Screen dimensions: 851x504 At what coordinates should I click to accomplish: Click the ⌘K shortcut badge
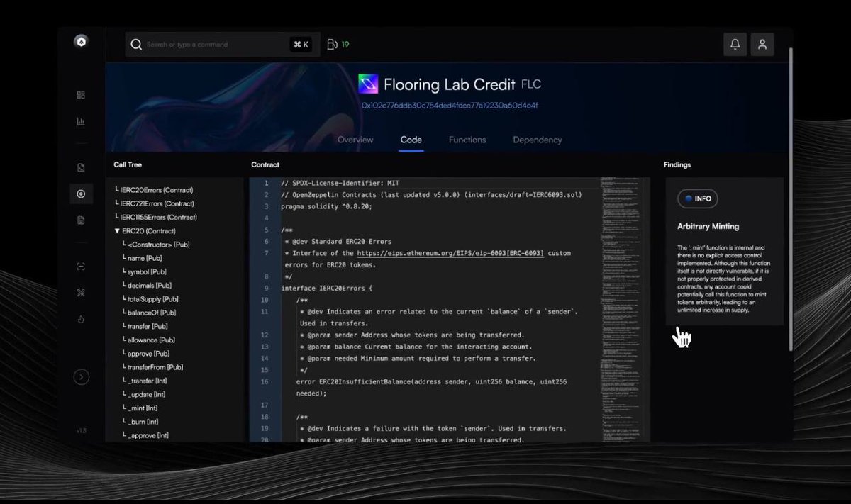pyautogui.click(x=301, y=45)
